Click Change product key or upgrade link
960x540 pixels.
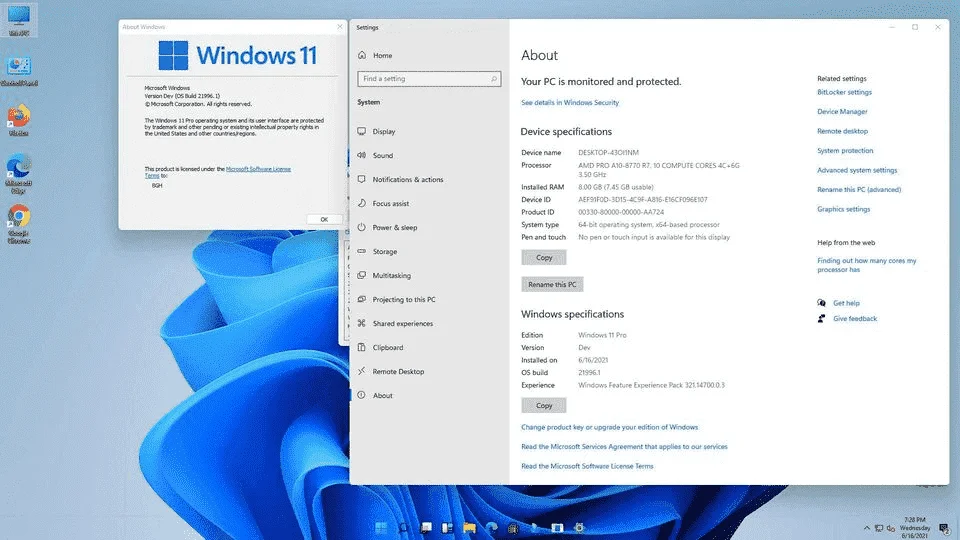click(x=609, y=427)
